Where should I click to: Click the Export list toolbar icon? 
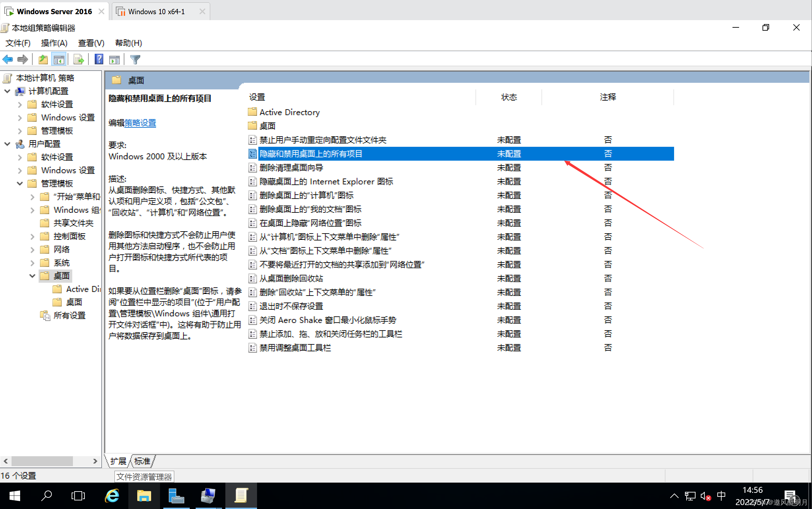(79, 60)
